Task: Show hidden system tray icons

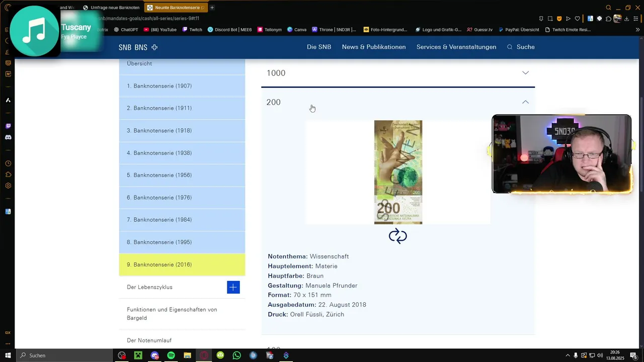Action: click(568, 355)
